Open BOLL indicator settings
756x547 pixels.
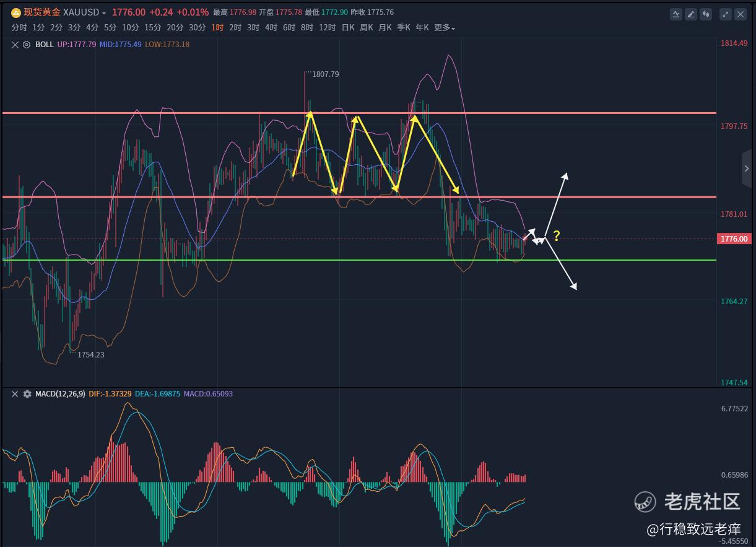[27, 45]
